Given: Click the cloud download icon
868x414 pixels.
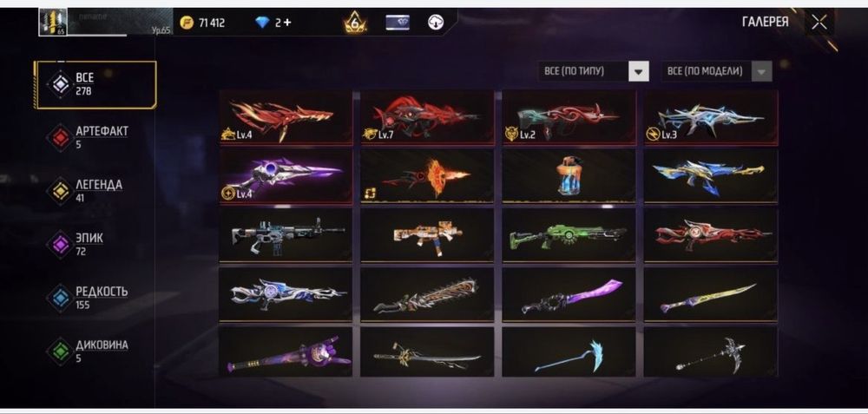Looking at the screenshot, I should tap(436, 23).
